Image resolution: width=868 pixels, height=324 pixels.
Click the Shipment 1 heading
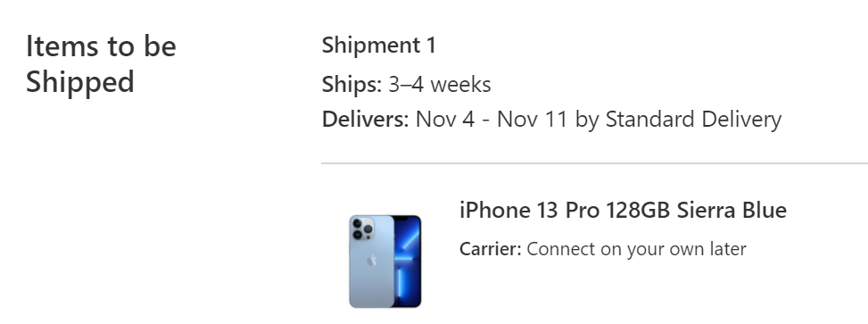(378, 45)
